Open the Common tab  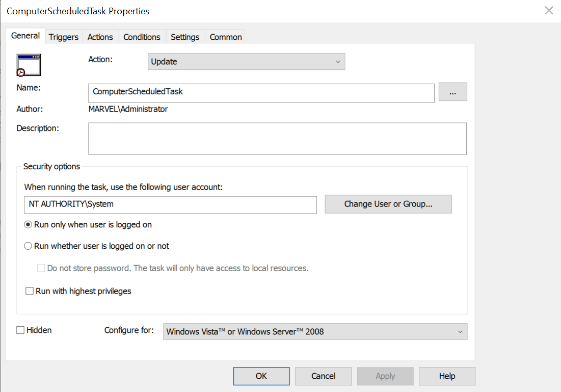coord(226,37)
